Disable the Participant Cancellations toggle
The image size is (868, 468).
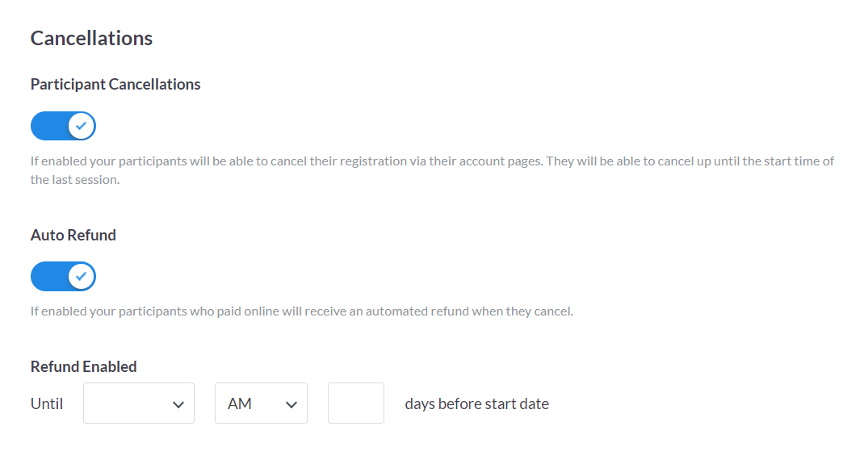[x=63, y=126]
